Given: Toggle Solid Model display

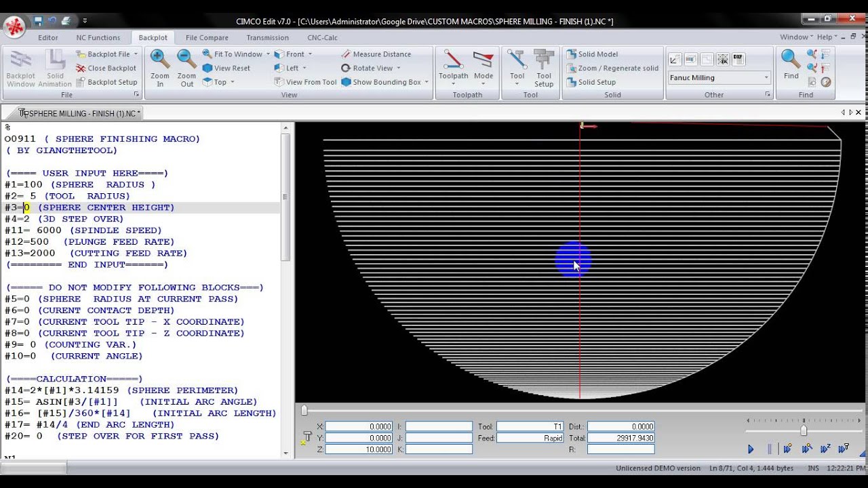Looking at the screenshot, I should pos(591,54).
